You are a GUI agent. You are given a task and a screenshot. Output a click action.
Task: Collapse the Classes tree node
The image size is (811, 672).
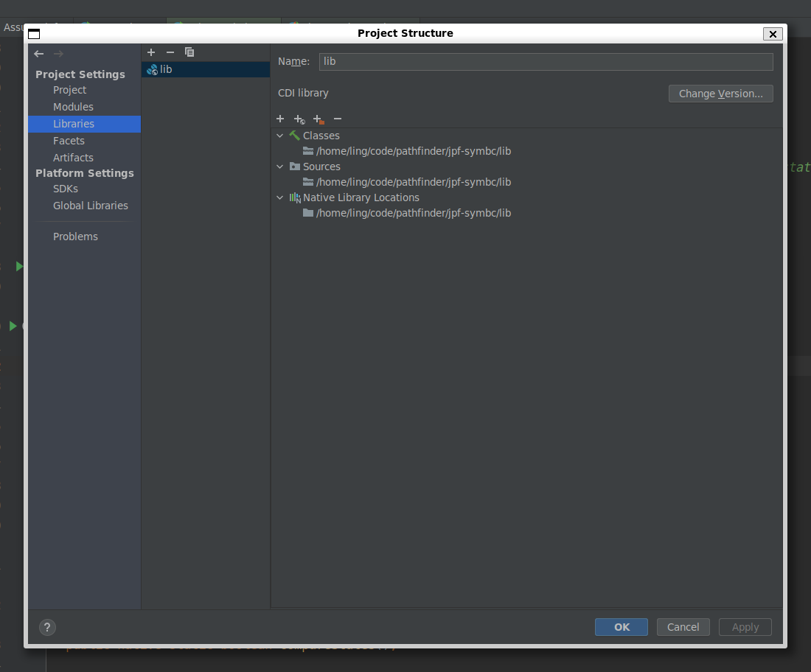tap(280, 136)
